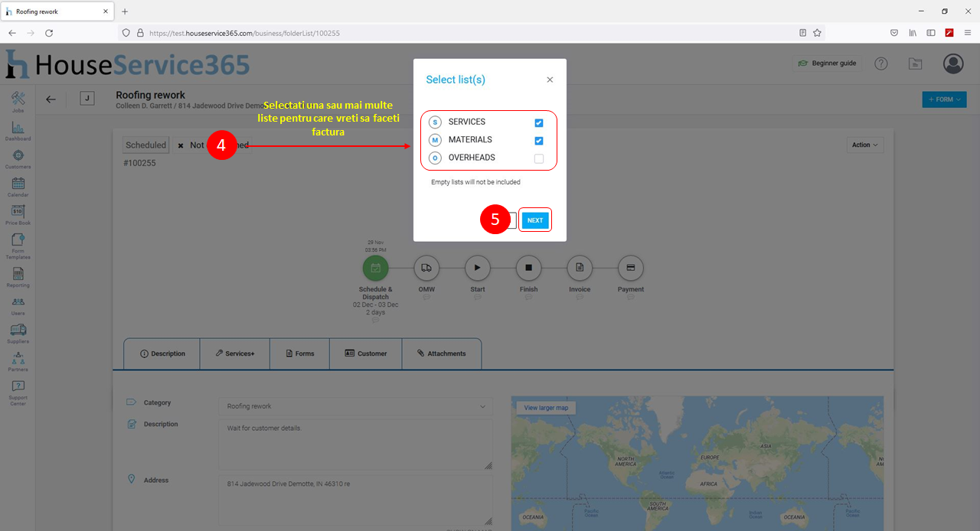Click the Start play step icon
980x531 pixels.
pos(477,268)
